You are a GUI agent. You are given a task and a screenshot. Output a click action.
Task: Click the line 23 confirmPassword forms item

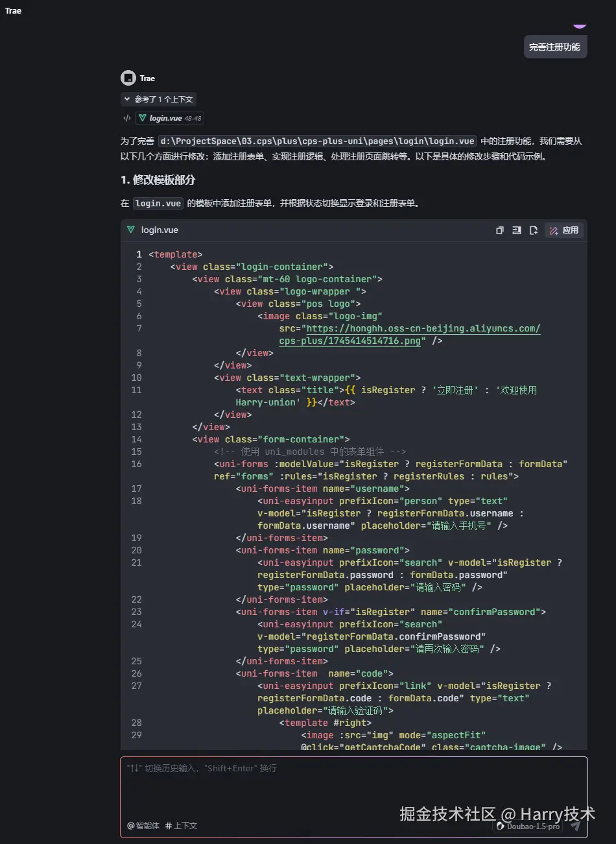pyautogui.click(x=391, y=612)
